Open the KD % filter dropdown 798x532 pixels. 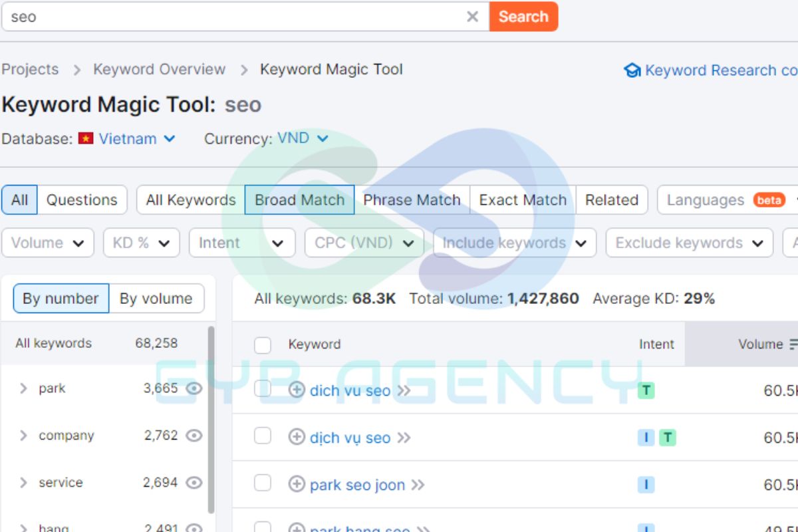[x=142, y=243]
